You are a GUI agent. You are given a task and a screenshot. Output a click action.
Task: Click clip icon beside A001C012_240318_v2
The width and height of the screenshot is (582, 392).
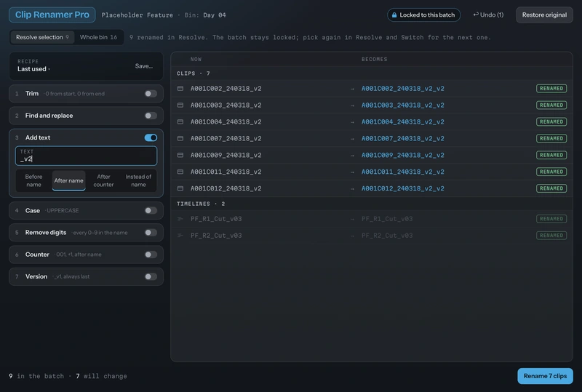180,188
